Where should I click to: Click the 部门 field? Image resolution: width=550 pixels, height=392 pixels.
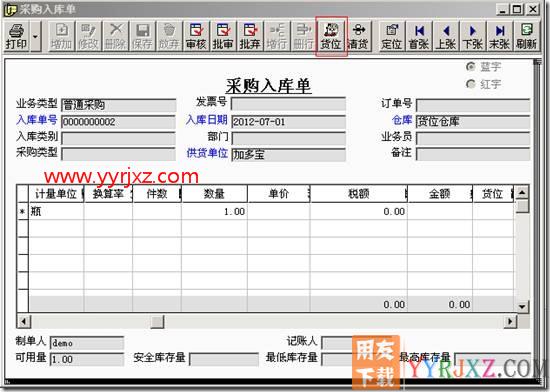288,138
